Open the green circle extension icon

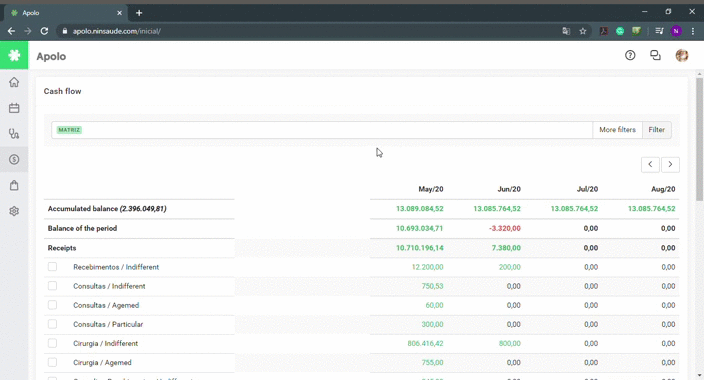point(620,31)
